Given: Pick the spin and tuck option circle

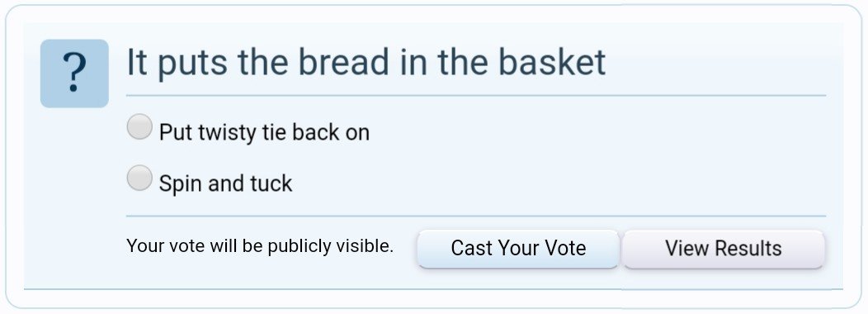Looking at the screenshot, I should [139, 178].
